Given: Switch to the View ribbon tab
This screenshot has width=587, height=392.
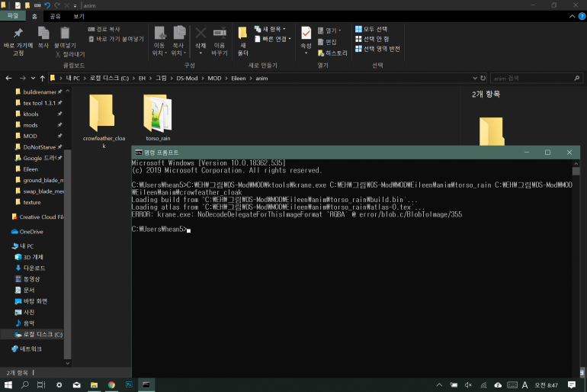Looking at the screenshot, I should [x=79, y=15].
